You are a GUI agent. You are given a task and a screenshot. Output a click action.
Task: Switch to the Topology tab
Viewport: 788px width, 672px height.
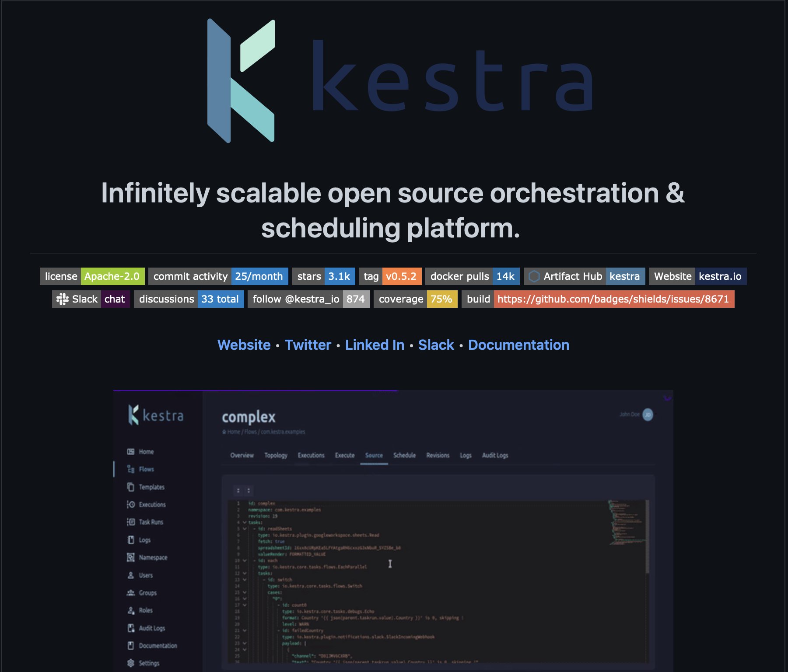click(x=276, y=455)
